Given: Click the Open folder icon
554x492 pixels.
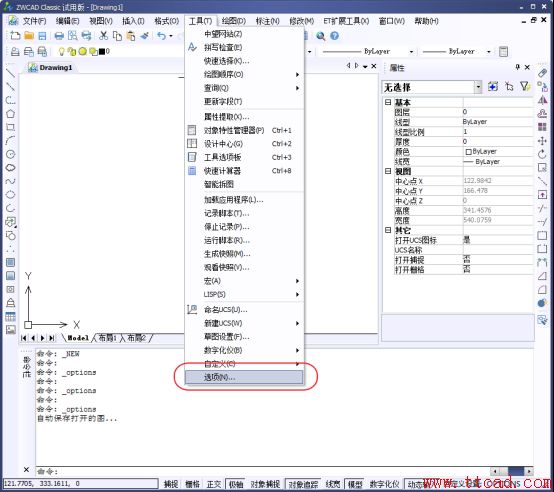Looking at the screenshot, I should [29, 36].
